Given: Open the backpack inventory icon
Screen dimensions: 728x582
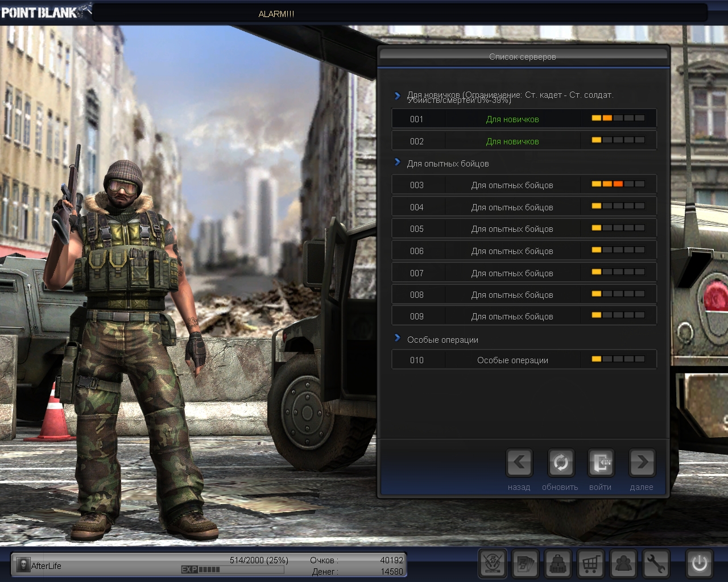Looking at the screenshot, I should point(558,564).
